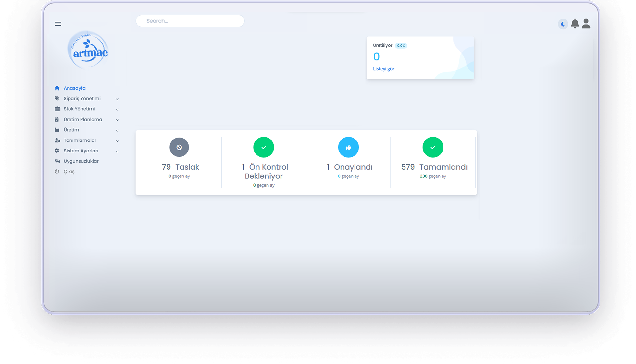Viewport: 636px width, 364px height.
Task: Click the Tamamlandı green checkmark icon
Action: coord(433,147)
